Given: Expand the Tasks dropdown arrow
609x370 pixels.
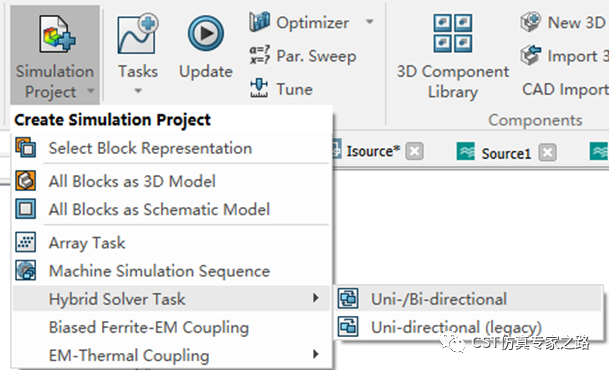Looking at the screenshot, I should (138, 91).
